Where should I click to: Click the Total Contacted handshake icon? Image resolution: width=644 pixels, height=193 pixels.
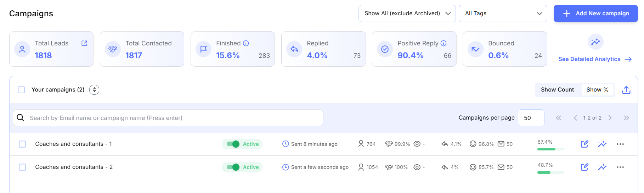coord(113,49)
